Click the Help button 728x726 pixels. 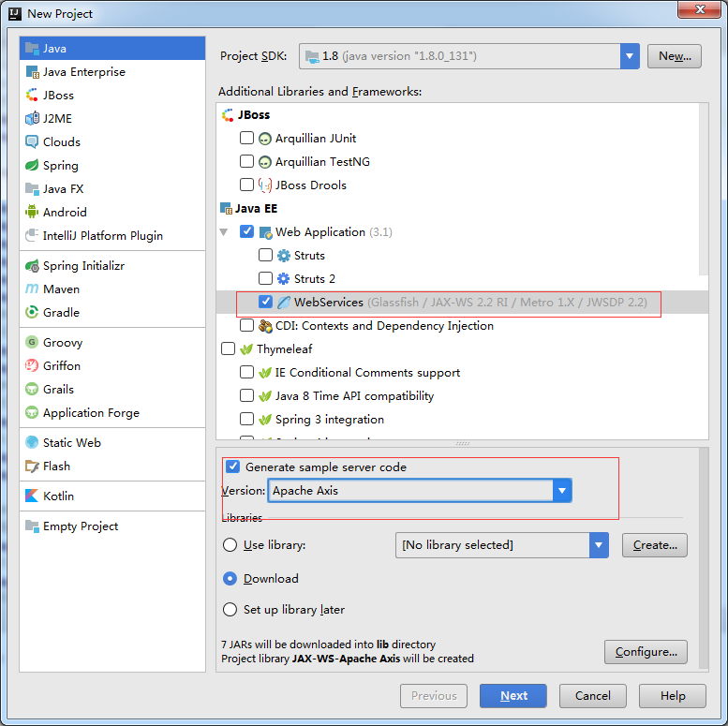point(673,696)
